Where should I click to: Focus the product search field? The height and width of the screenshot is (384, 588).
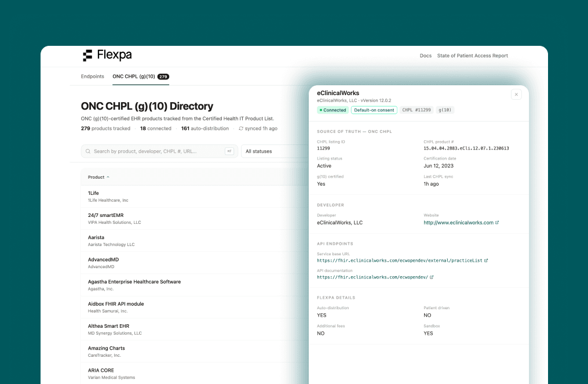pyautogui.click(x=159, y=151)
